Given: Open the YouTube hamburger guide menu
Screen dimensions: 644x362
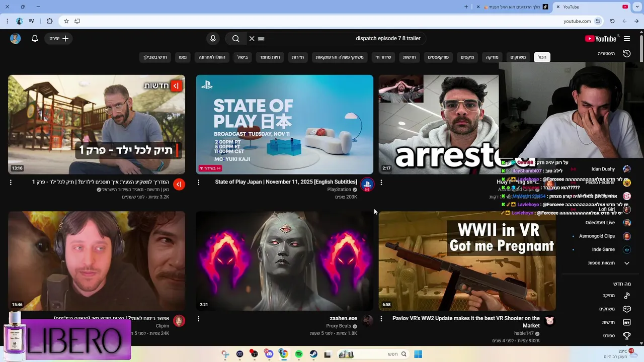Looking at the screenshot, I should 627,39.
